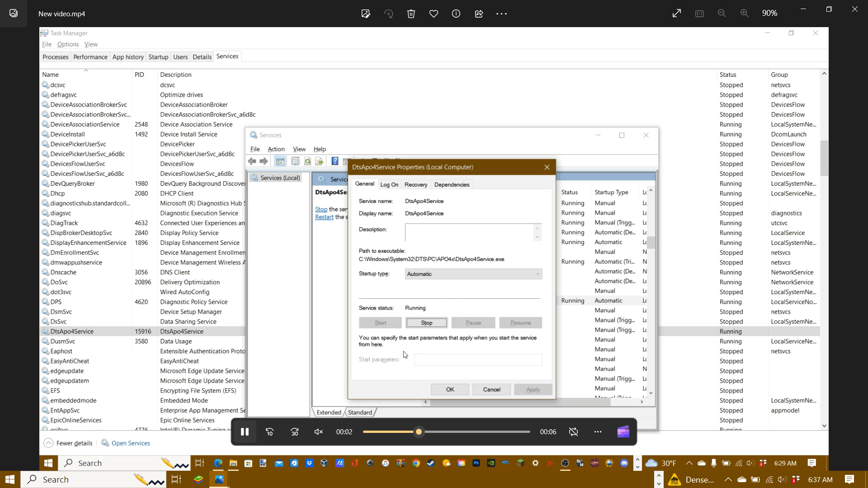The height and width of the screenshot is (488, 868).
Task: Enter fullscreen with the expand arrows icon
Action: click(x=677, y=14)
